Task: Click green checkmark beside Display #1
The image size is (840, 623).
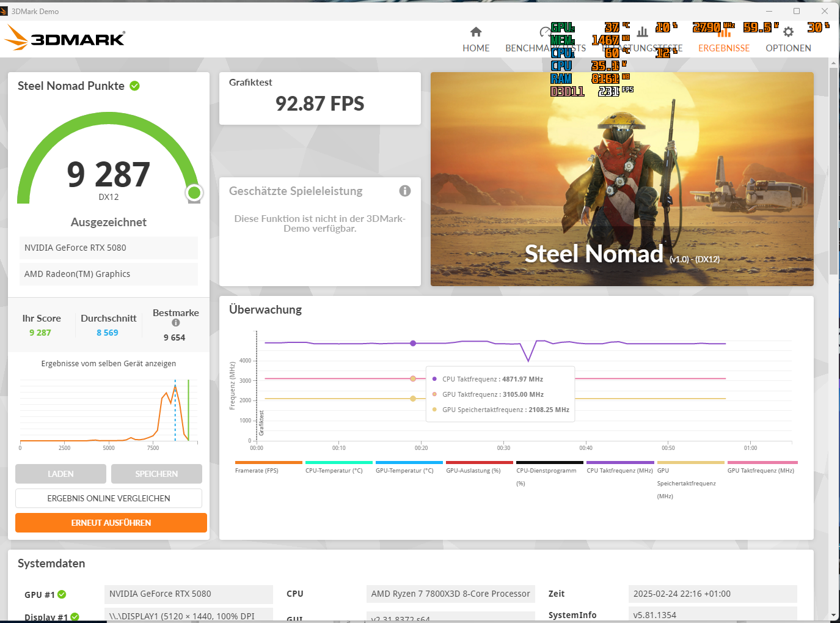Action: pyautogui.click(x=75, y=617)
